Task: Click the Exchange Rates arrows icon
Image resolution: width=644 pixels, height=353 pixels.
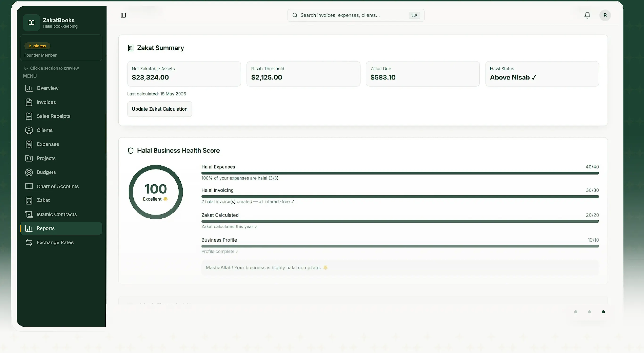Action: pyautogui.click(x=29, y=242)
